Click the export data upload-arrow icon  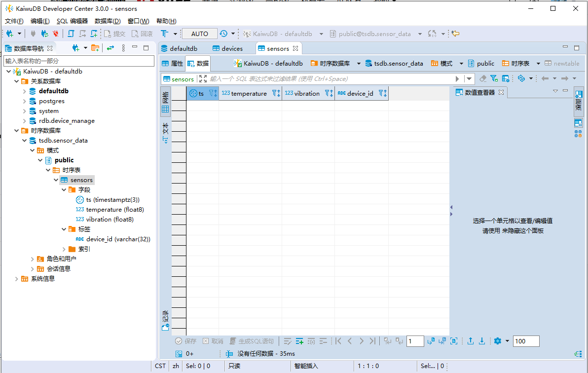(471, 341)
